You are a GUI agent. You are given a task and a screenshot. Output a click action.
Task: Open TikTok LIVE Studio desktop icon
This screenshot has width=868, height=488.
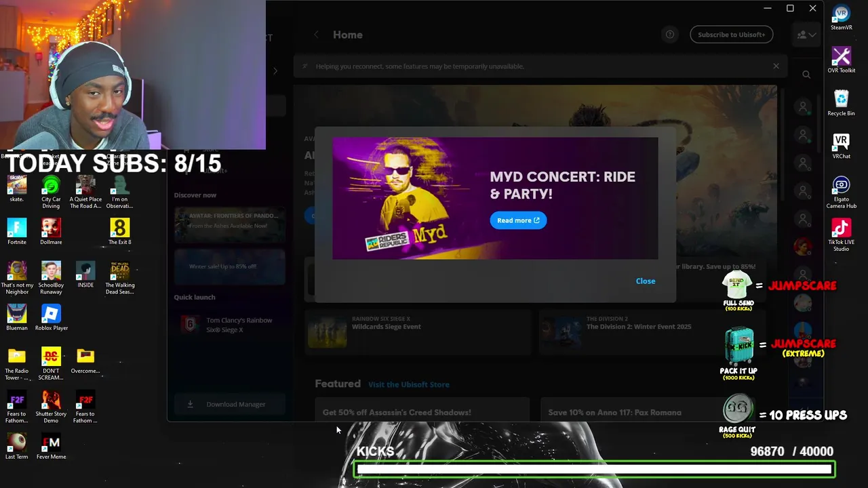pos(841,235)
